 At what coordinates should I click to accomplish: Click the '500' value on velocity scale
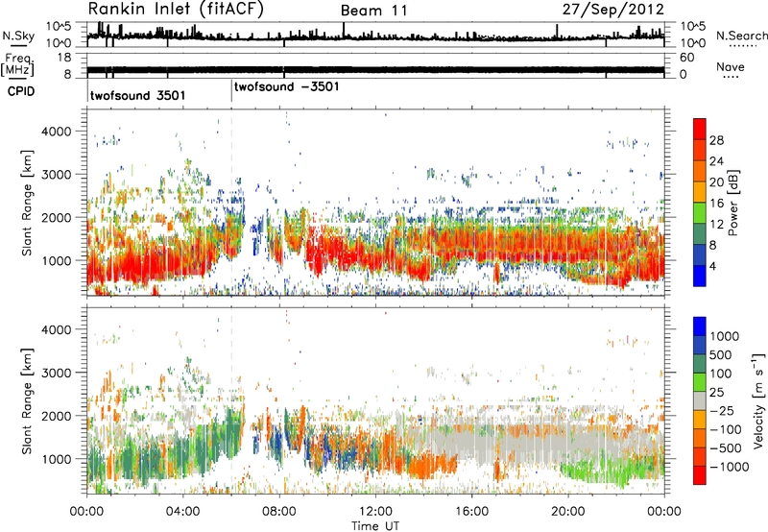(721, 355)
